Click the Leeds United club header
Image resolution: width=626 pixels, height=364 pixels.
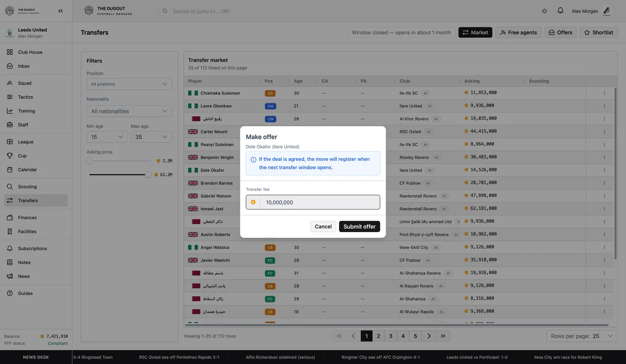click(x=36, y=33)
